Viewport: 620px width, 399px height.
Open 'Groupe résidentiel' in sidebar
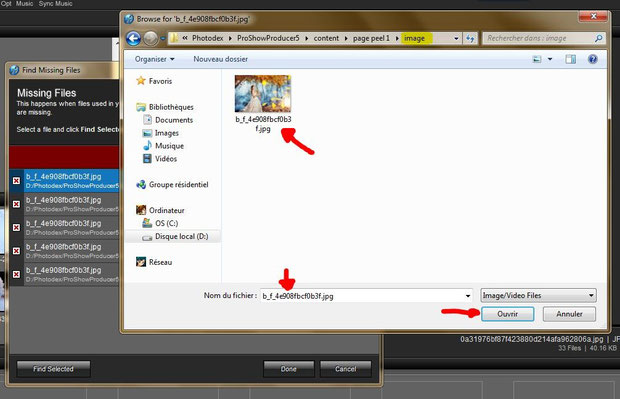click(172, 185)
